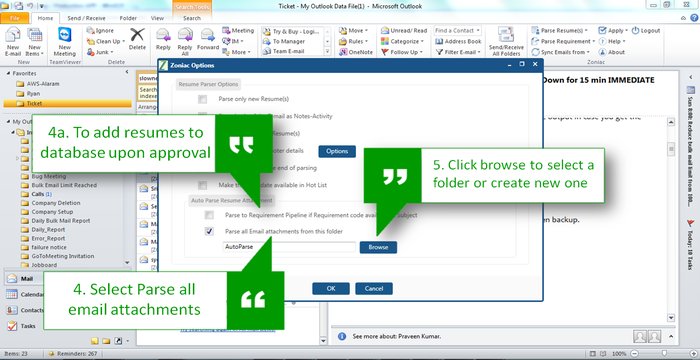Send message to OneNote
The width and height of the screenshot is (700, 360).
(356, 52)
